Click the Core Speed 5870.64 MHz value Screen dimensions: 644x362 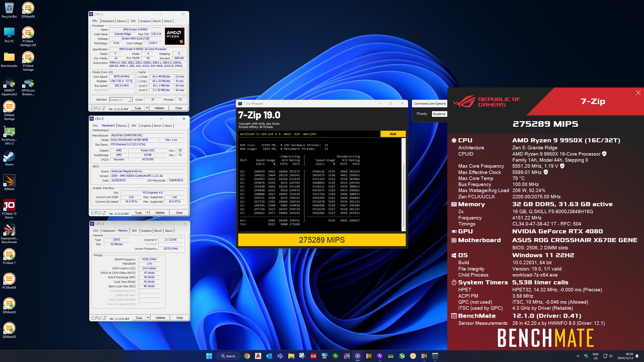(x=122, y=76)
